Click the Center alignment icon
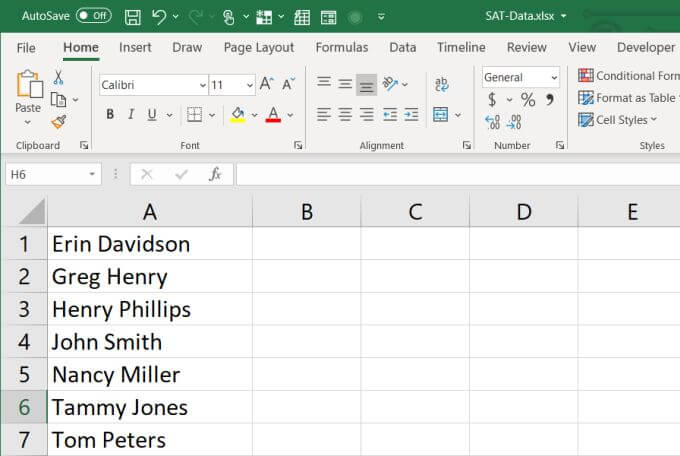 (345, 115)
